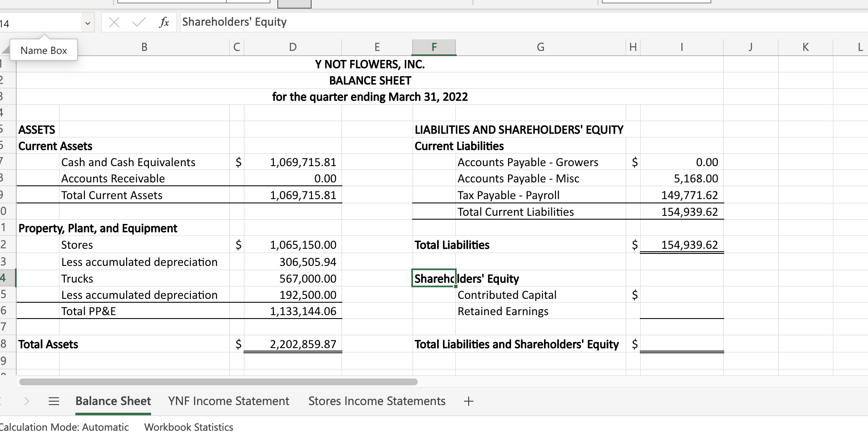Select column F header
The height and width of the screenshot is (435, 868).
pyautogui.click(x=434, y=47)
